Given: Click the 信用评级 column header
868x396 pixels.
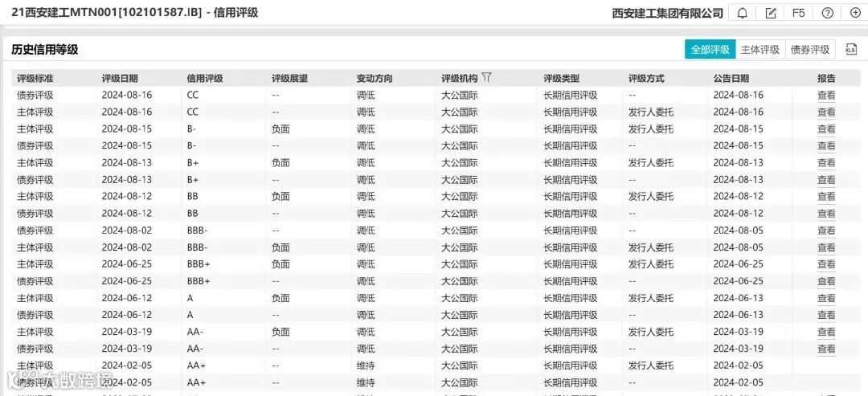Looking at the screenshot, I should pos(205,79).
